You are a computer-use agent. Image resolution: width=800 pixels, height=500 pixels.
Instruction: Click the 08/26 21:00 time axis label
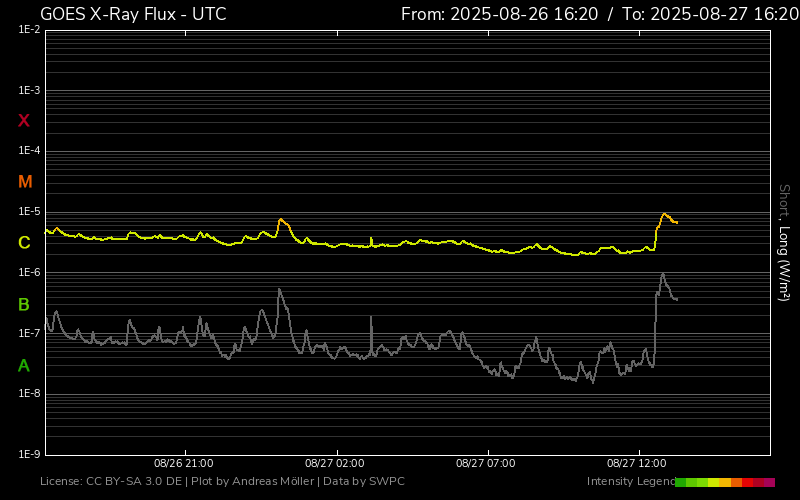pyautogui.click(x=182, y=464)
